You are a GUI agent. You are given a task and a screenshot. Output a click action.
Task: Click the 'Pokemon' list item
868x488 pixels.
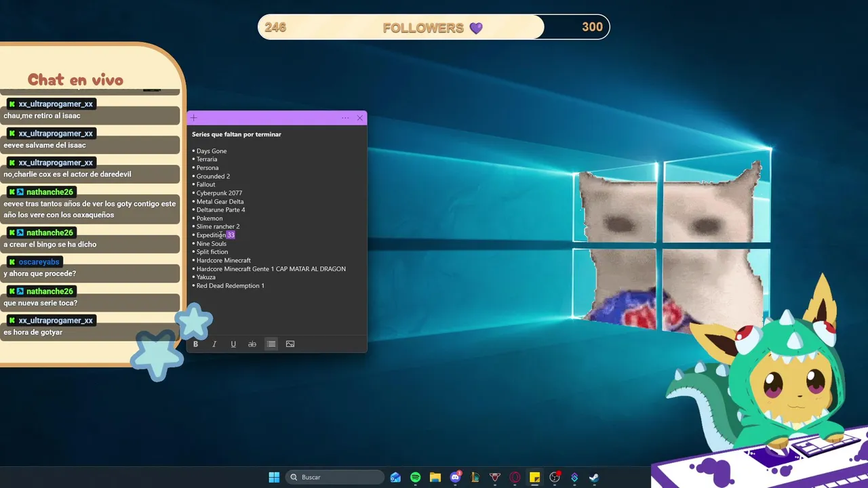[210, 218]
